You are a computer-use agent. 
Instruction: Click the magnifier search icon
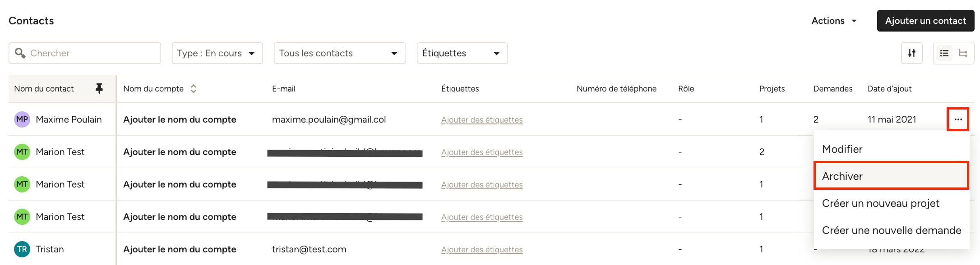(x=20, y=53)
